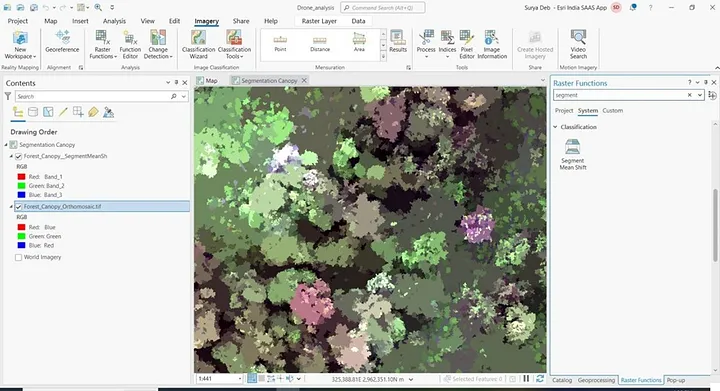Open Image Information tool
The image size is (720, 391).
492,45
